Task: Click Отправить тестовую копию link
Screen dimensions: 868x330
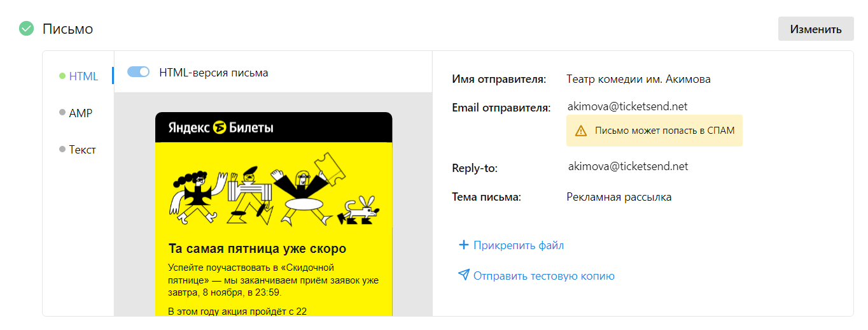Action: 543,276
